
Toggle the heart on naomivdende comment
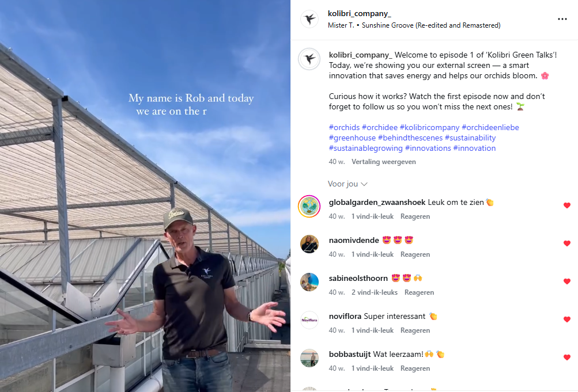pos(567,243)
